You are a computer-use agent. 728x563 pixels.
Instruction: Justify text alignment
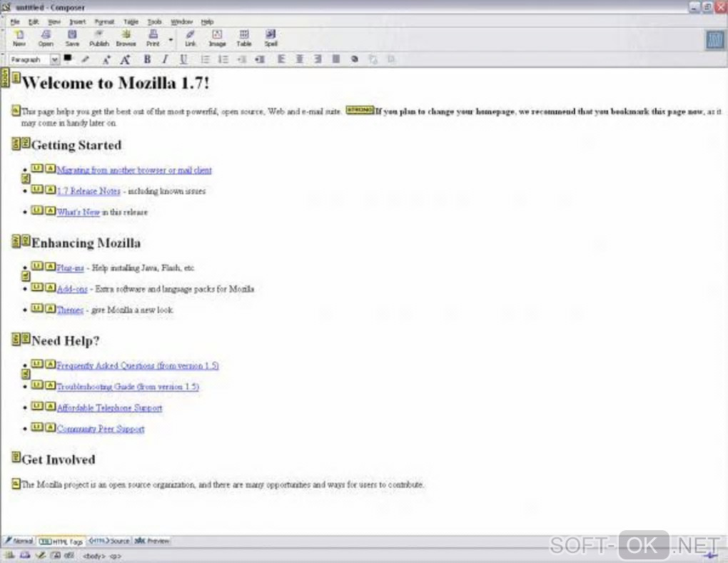(x=336, y=59)
